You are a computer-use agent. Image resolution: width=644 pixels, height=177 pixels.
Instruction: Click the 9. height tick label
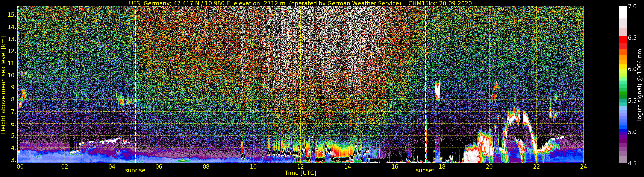click(x=14, y=87)
